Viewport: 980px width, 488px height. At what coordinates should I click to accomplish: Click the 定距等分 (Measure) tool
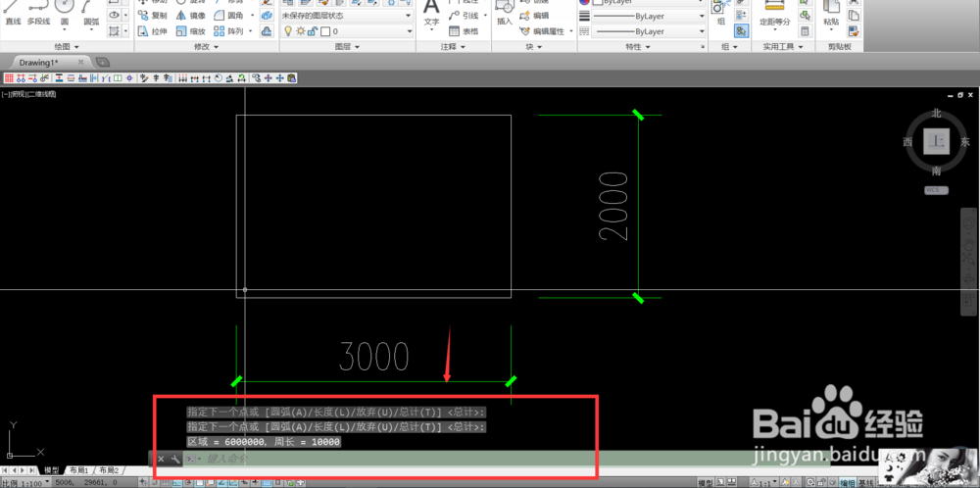(x=775, y=14)
